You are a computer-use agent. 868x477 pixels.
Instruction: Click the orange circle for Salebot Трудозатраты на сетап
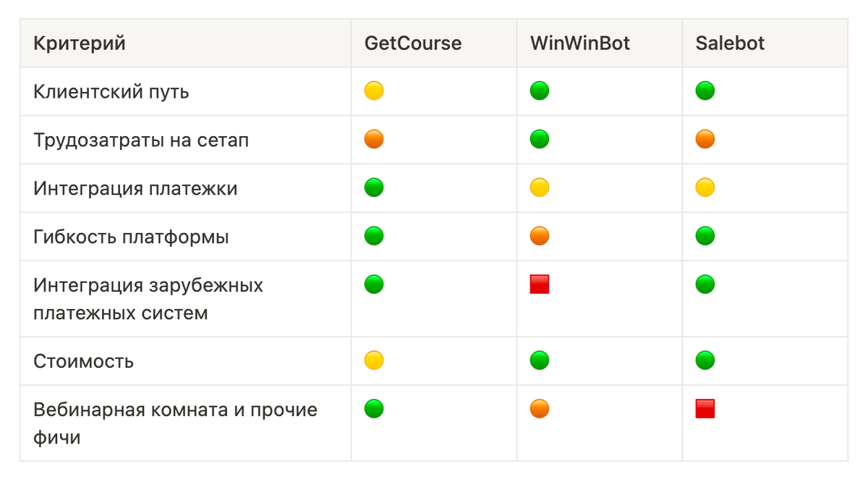click(x=705, y=139)
